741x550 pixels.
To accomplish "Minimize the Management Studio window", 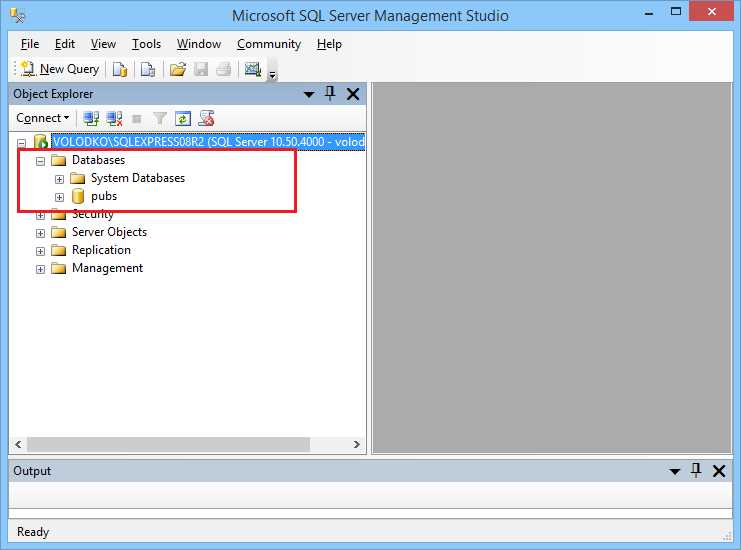I will pyautogui.click(x=649, y=12).
